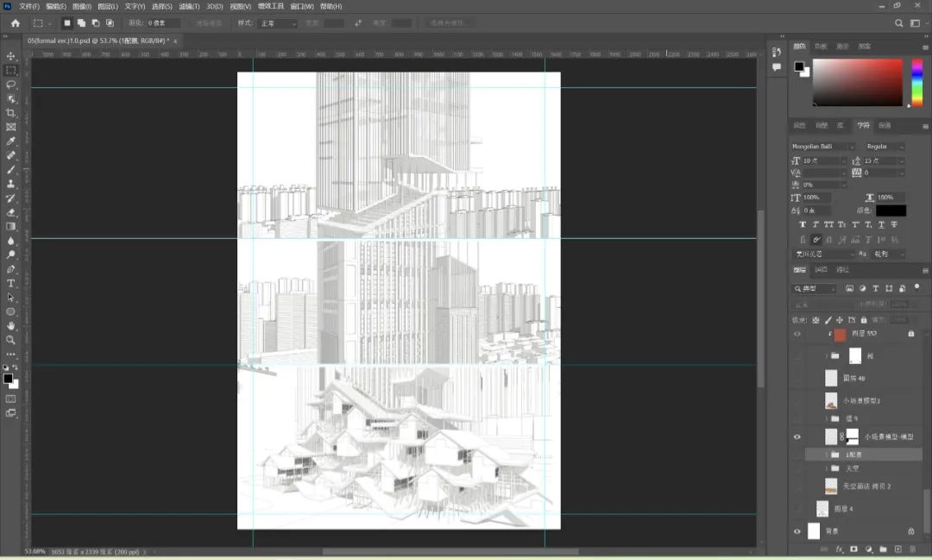Hide the 背景 layer
This screenshot has width=932, height=560.
797,531
